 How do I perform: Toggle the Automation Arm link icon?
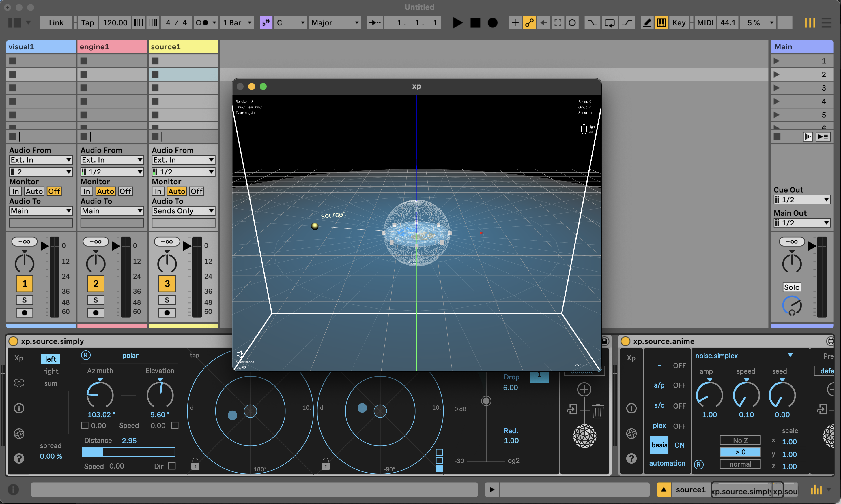[x=529, y=23]
